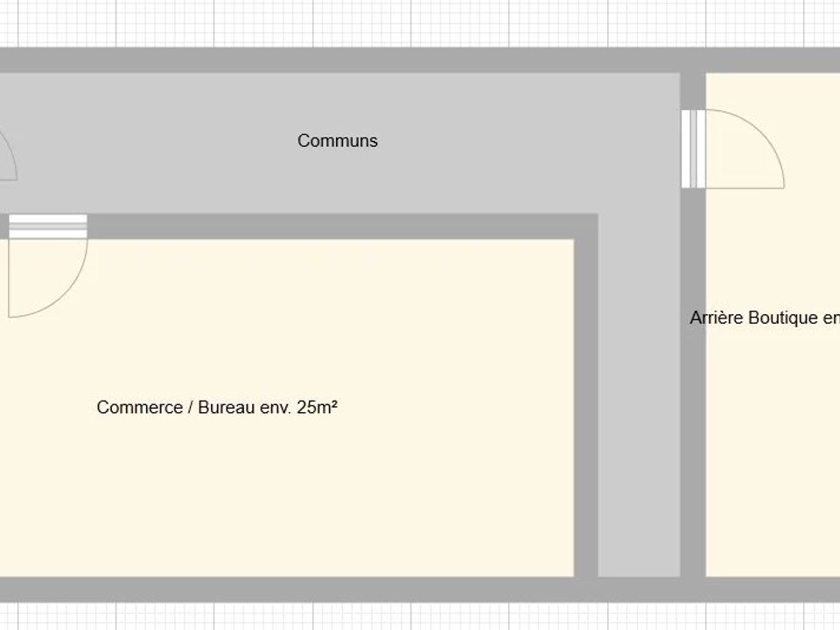Click the "Commerce / Bureau env. 25m²" label
The height and width of the screenshot is (630, 840).
point(217,407)
